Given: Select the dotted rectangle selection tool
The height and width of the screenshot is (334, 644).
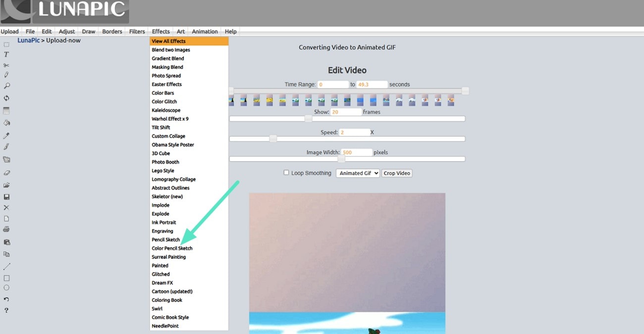Looking at the screenshot, I should (x=6, y=45).
